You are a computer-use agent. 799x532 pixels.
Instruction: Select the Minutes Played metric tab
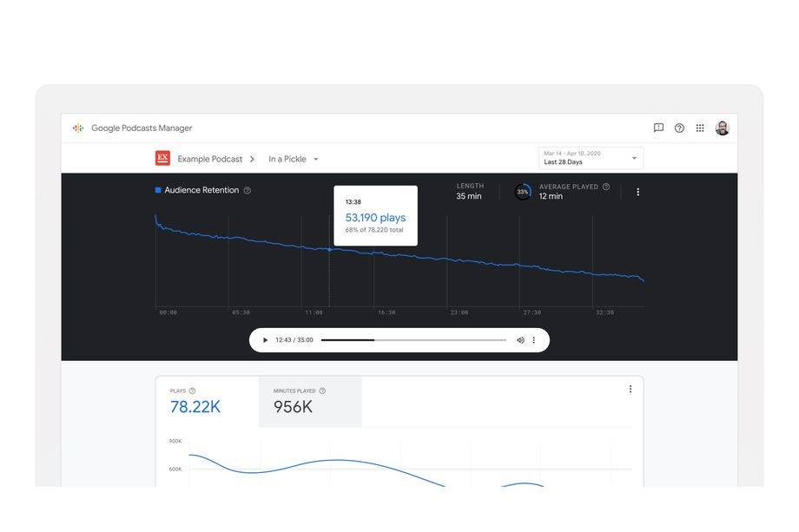310,402
